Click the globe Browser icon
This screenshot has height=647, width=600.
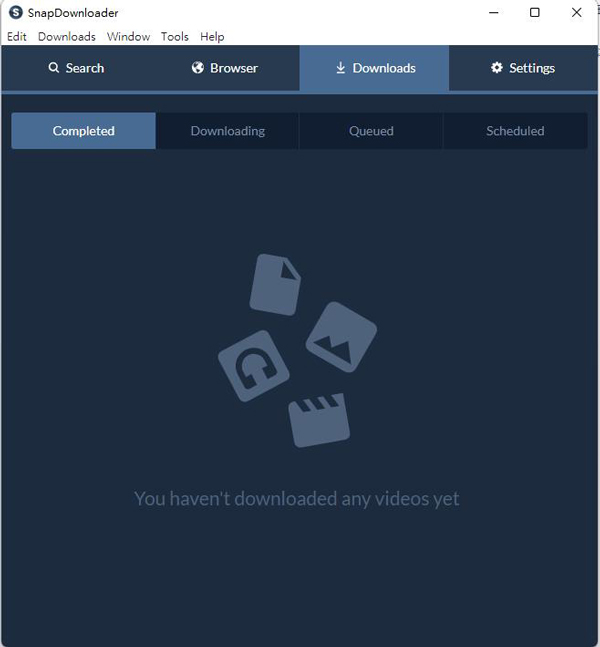pyautogui.click(x=198, y=68)
